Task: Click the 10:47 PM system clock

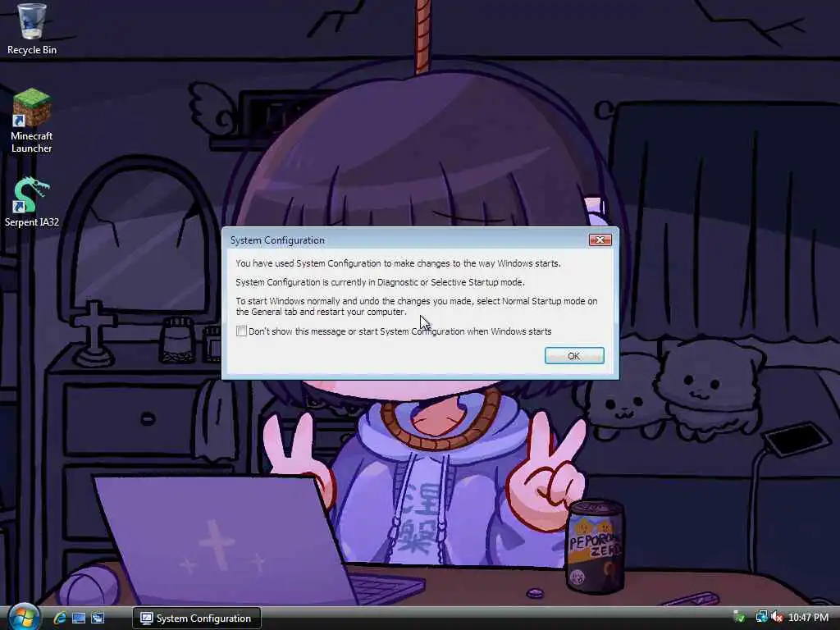Action: 808,618
